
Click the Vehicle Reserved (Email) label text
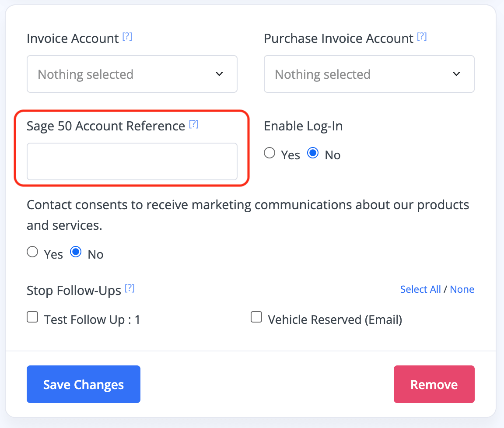[x=335, y=320]
